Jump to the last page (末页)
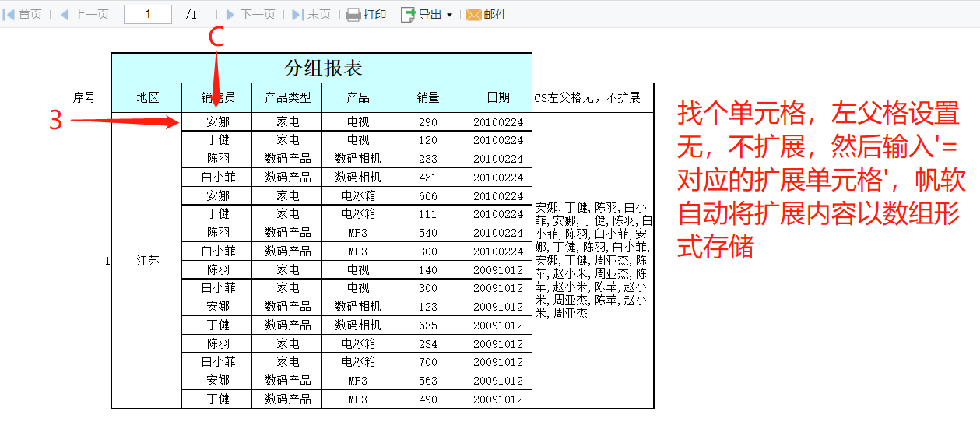The width and height of the screenshot is (980, 436). (311, 15)
